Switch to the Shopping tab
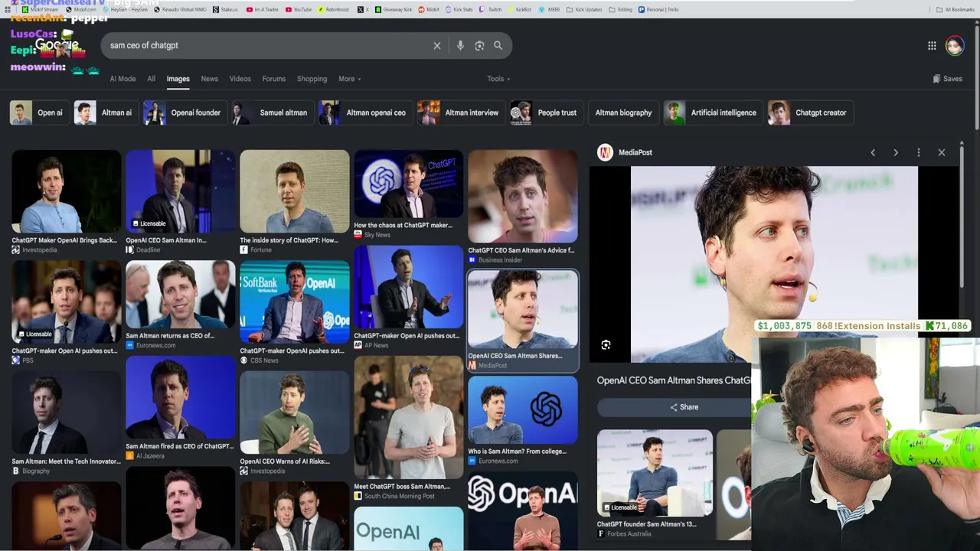980x551 pixels. (x=312, y=79)
